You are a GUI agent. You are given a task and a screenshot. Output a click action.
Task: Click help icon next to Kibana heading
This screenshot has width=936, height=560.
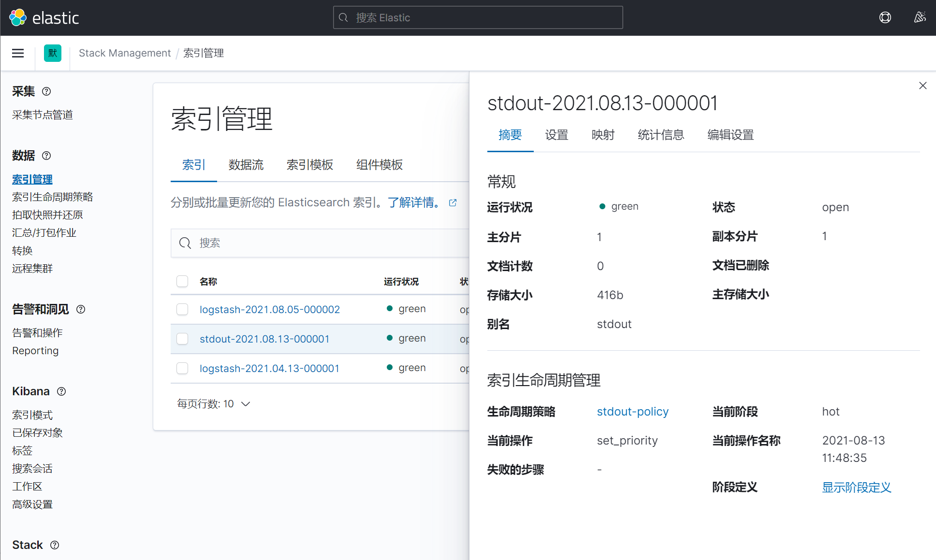tap(61, 391)
